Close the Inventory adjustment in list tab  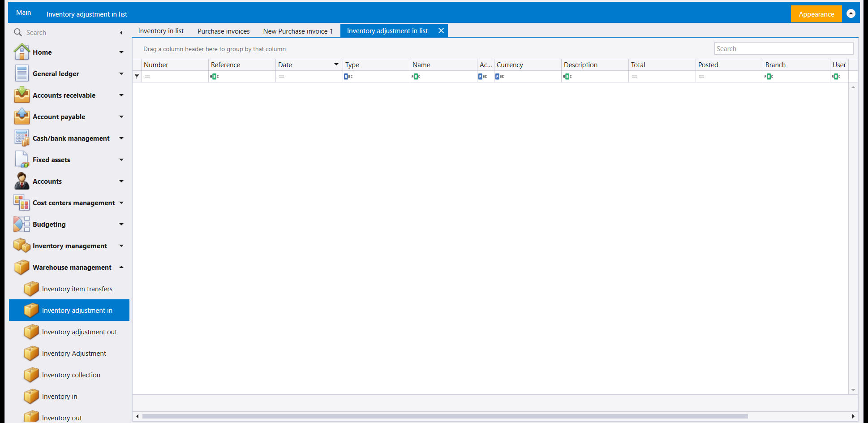point(441,30)
